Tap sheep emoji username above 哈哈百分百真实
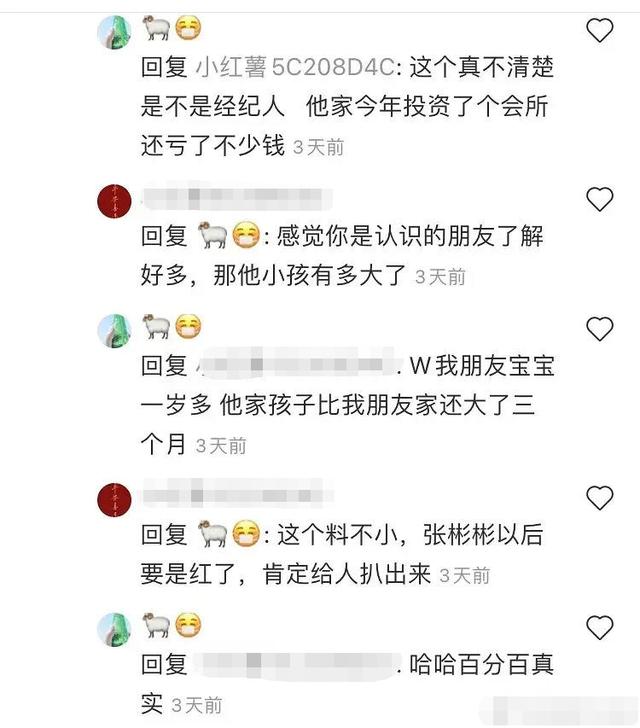This screenshot has height=728, width=640. [x=172, y=624]
